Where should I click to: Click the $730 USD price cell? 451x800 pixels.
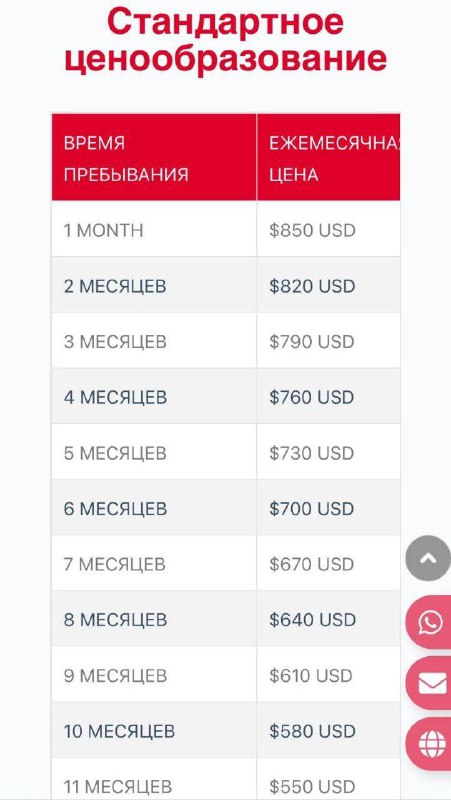coord(329,452)
